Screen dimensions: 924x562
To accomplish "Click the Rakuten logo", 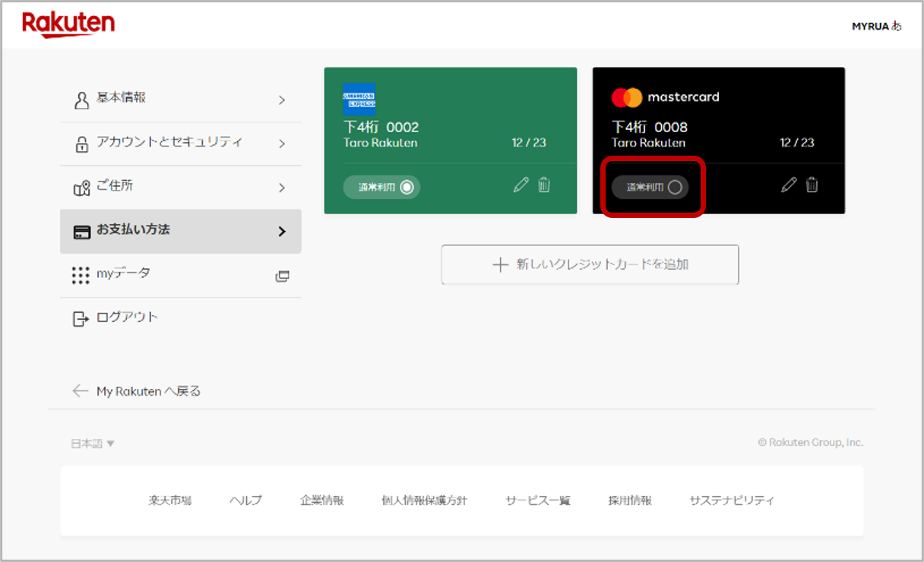I will click(68, 23).
